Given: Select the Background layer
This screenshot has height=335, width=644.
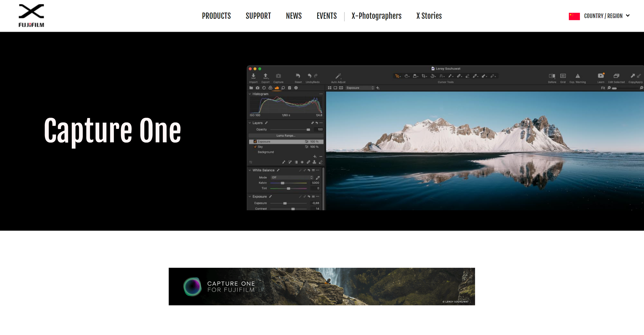Looking at the screenshot, I should (265, 152).
